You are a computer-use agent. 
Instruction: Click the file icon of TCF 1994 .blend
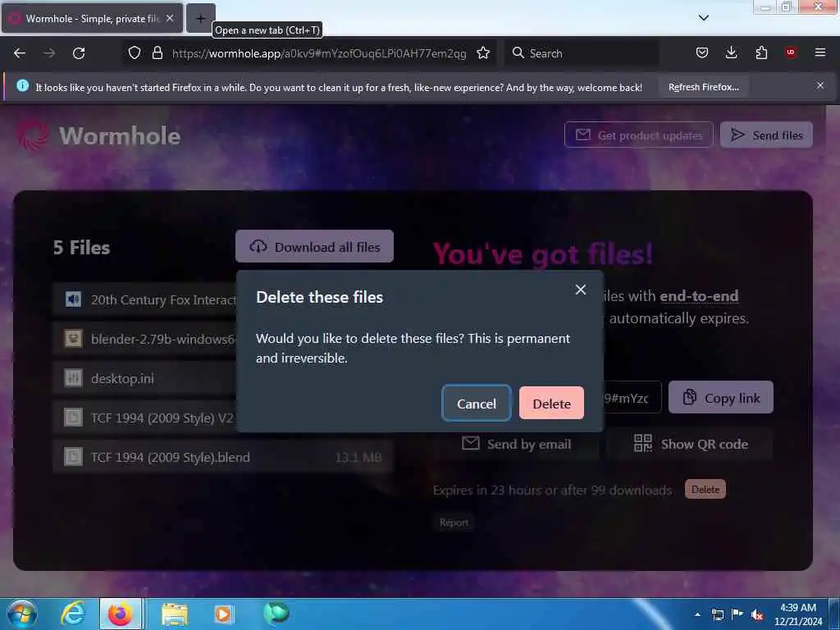click(73, 457)
